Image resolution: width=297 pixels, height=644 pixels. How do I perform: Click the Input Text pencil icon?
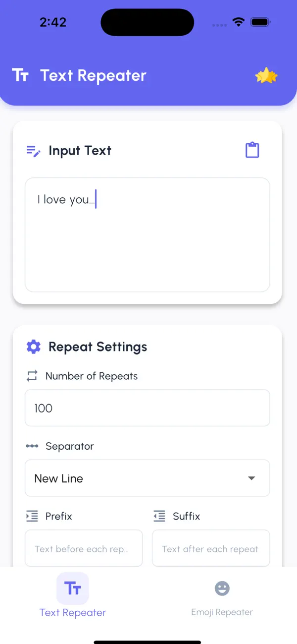tap(33, 150)
